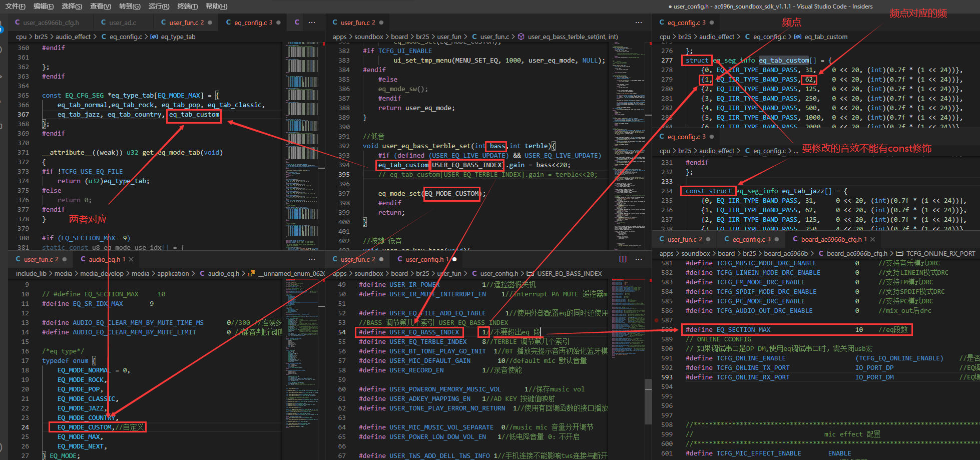The height and width of the screenshot is (460, 980).
Task: Open the media_develop breadcrumb folder
Action: [102, 274]
